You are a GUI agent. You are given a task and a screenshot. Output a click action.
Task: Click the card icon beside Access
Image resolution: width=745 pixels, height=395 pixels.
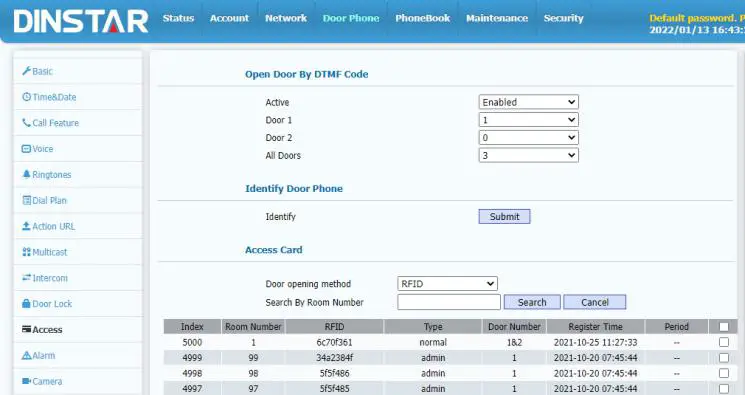pyautogui.click(x=27, y=329)
